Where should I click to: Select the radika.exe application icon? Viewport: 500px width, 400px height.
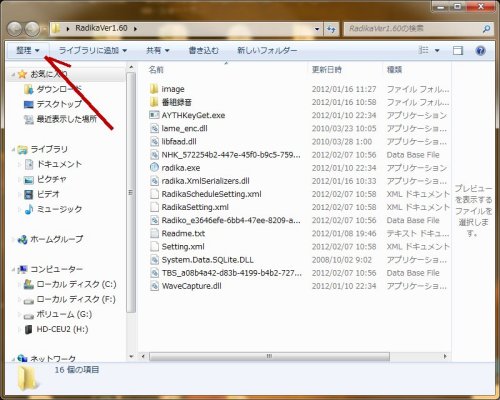(x=154, y=167)
